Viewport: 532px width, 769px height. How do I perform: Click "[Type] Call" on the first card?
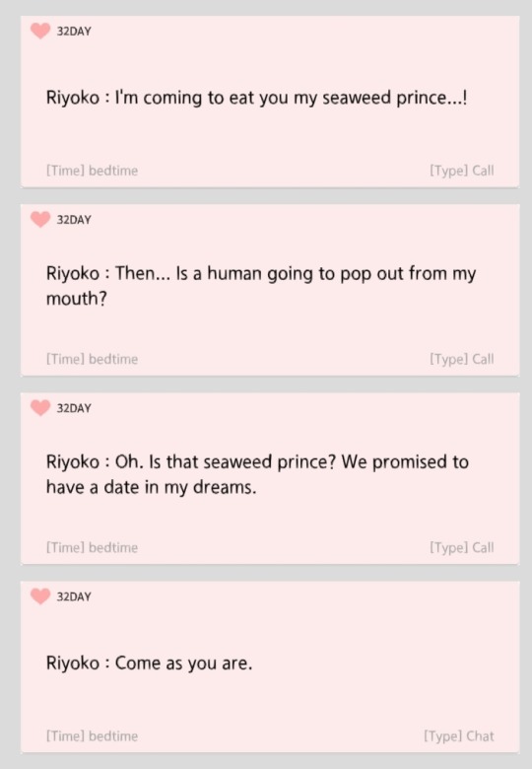(462, 171)
